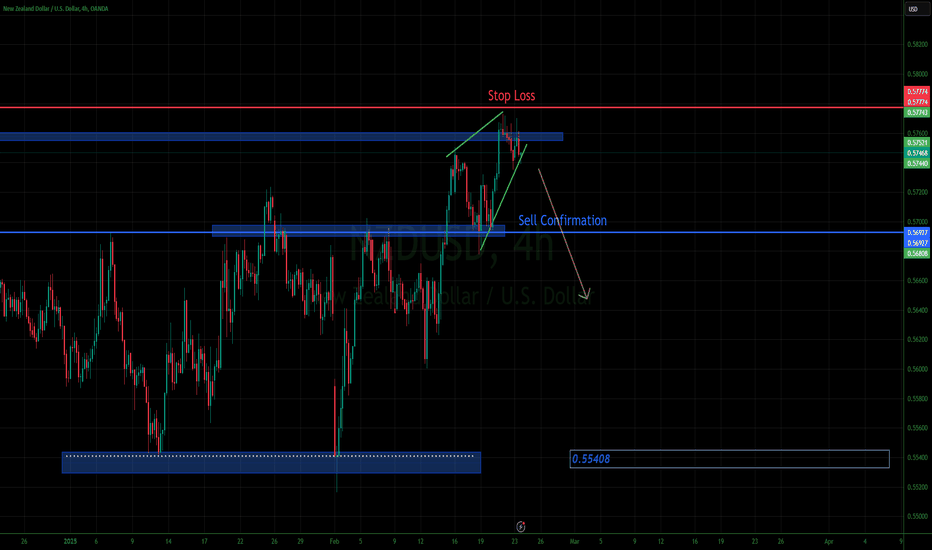Screen dimensions: 932x550
Task: Select the downward projection arrow drawing
Action: tap(564, 234)
